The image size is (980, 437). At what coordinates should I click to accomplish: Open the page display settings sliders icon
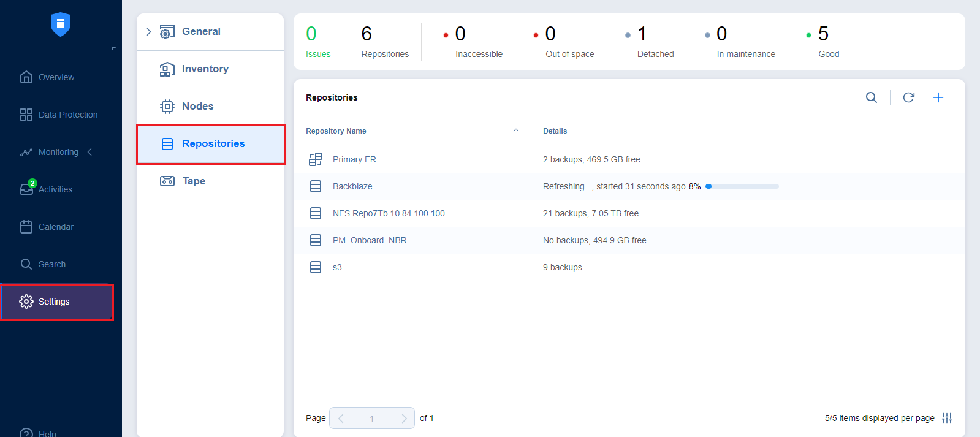click(947, 418)
